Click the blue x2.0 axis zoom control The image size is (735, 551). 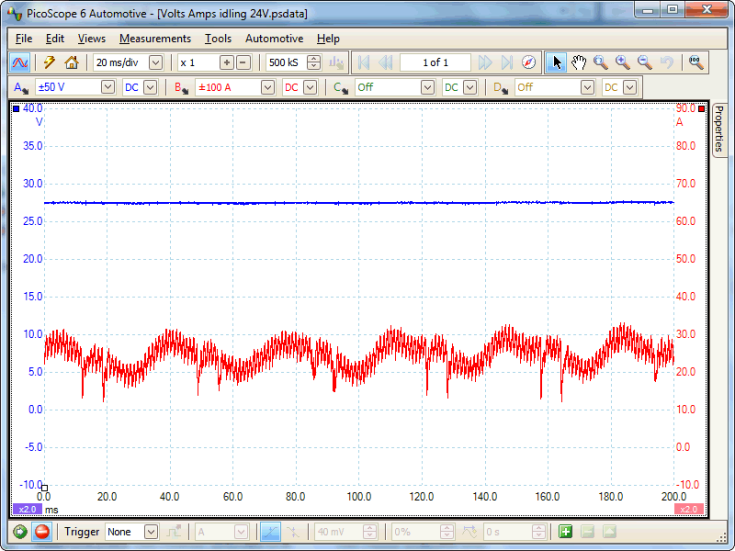pyautogui.click(x=26, y=509)
